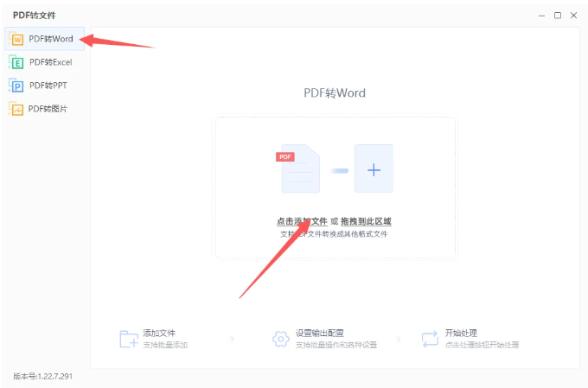The image size is (588, 388).
Task: Click the folder-plus 添加文件 icon
Action: coord(129,339)
